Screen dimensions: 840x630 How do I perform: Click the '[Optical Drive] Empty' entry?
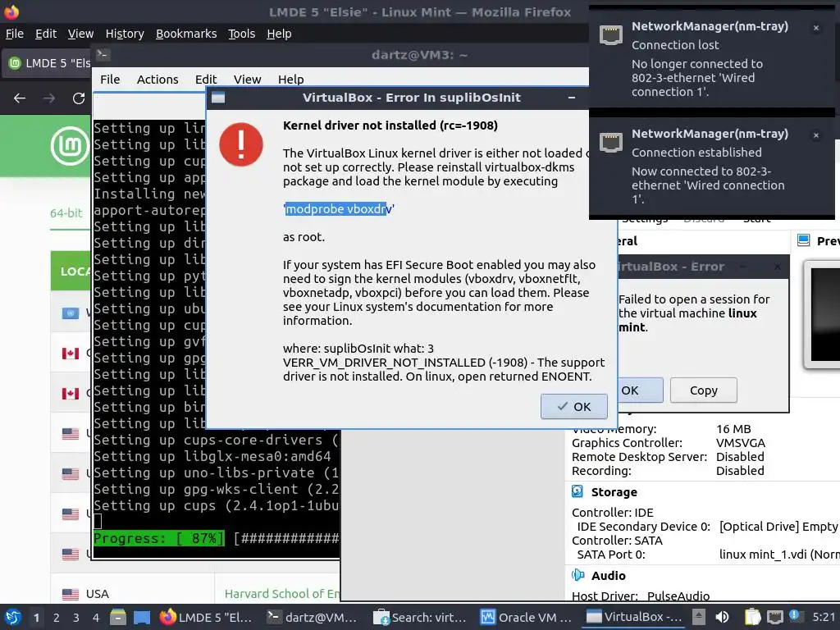[778, 527]
